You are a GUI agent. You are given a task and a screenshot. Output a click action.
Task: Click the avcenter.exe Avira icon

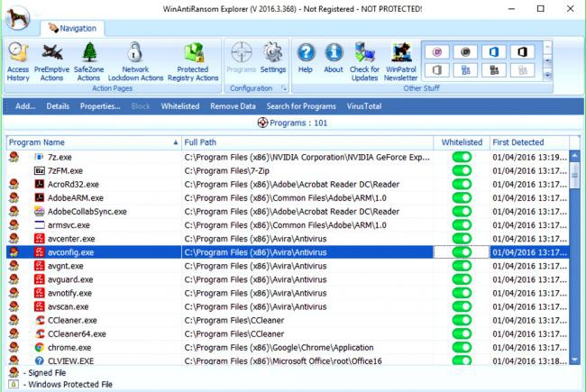[40, 239]
